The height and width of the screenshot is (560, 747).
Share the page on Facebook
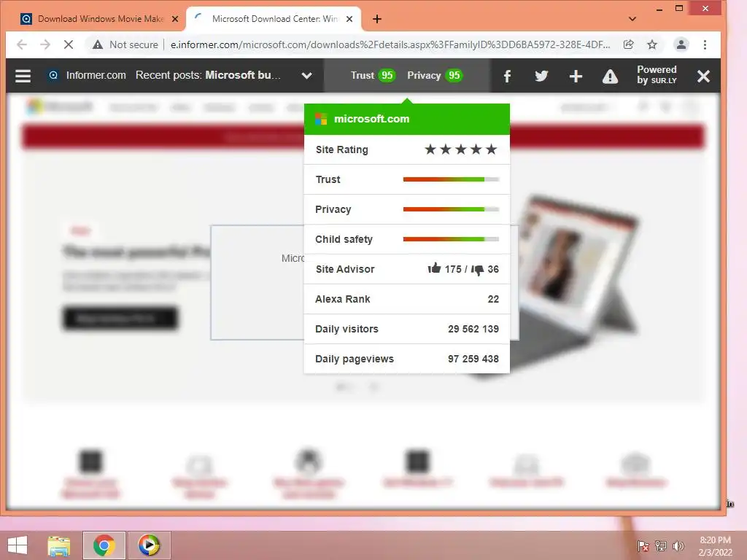pos(508,76)
